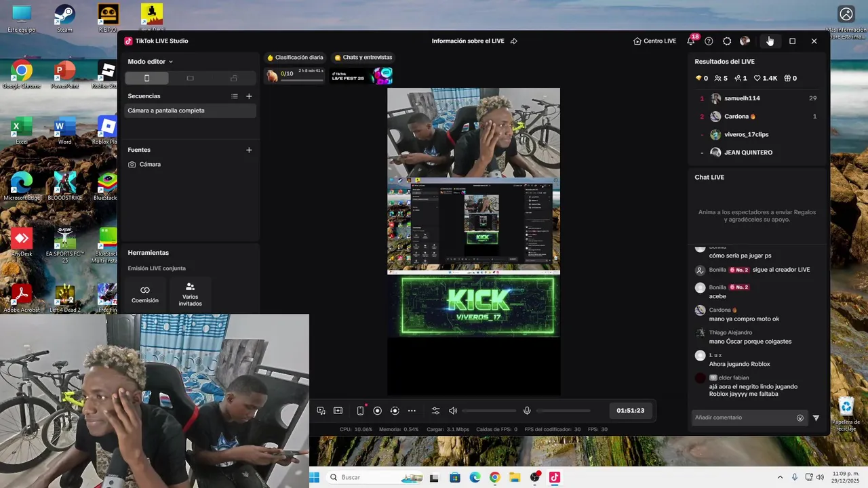Open Cardona's entry in the ranking
868x488 pixels.
pyautogui.click(x=758, y=117)
